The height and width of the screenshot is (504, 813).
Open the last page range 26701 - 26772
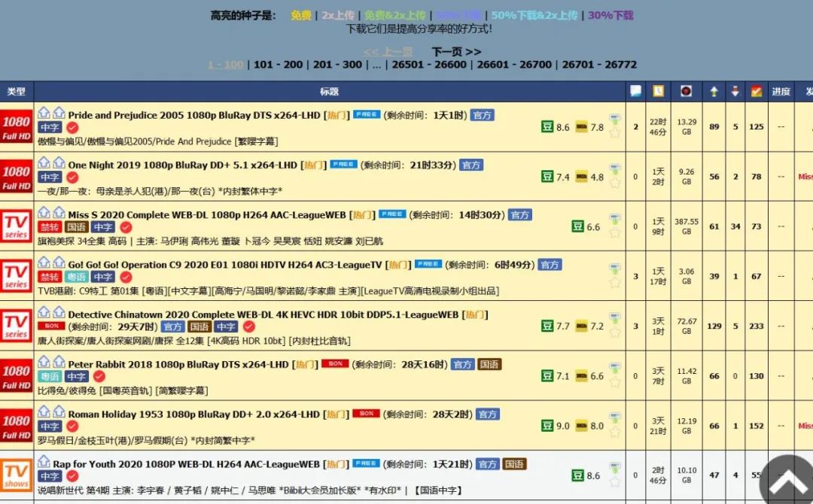tap(599, 65)
